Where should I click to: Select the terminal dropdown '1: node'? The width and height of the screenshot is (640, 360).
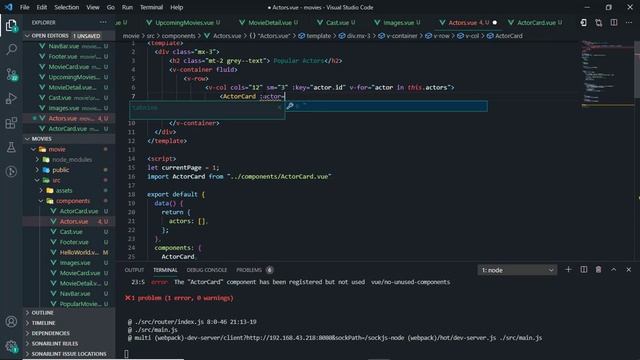pos(517,270)
